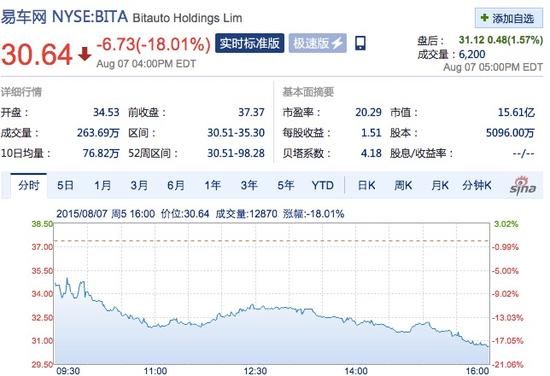Switch to 极速版 mode
Screen dimensions: 550x376
click(317, 43)
